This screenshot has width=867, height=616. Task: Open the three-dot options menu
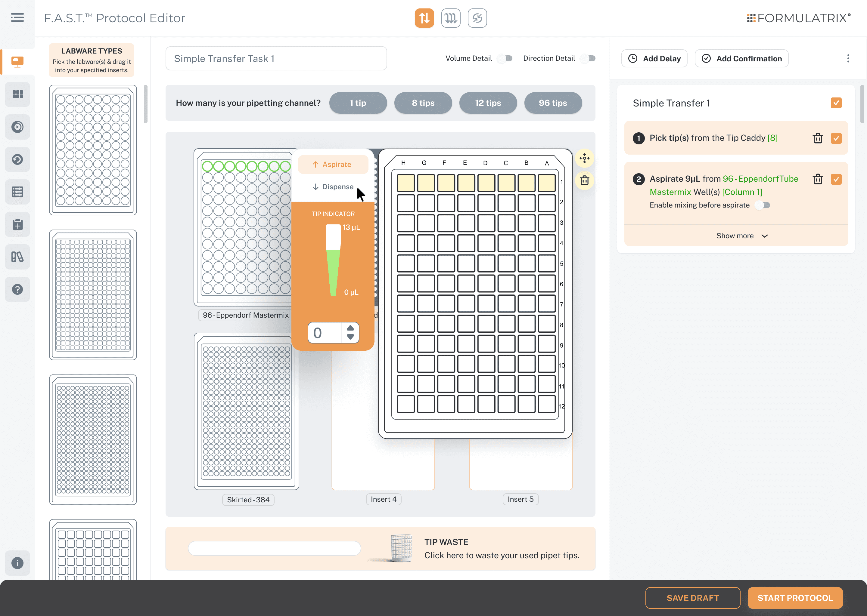848,58
